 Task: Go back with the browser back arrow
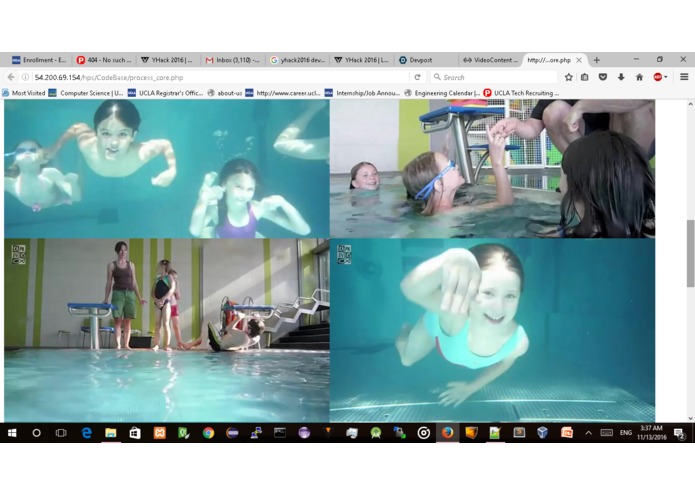[11, 77]
